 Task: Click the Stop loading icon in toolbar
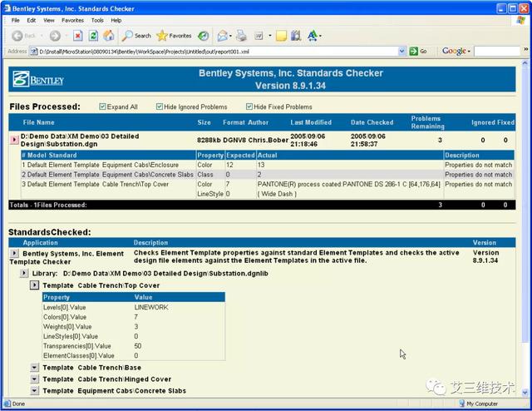click(77, 36)
